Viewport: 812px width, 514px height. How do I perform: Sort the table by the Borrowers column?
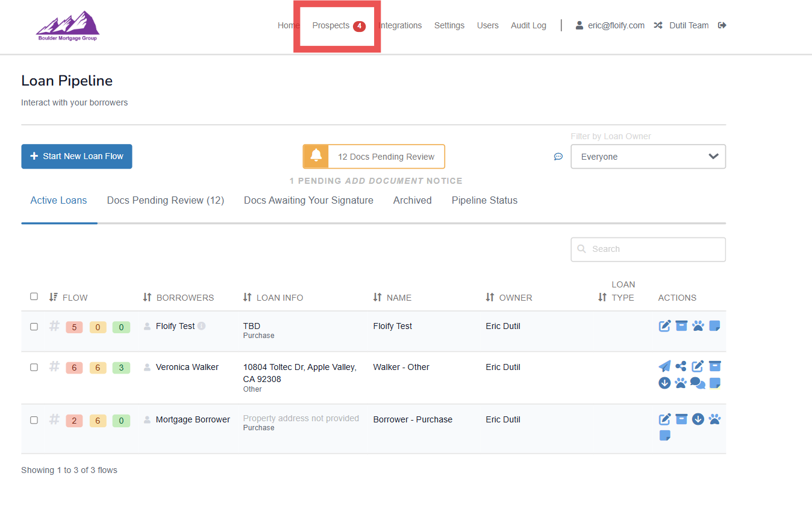pos(179,298)
